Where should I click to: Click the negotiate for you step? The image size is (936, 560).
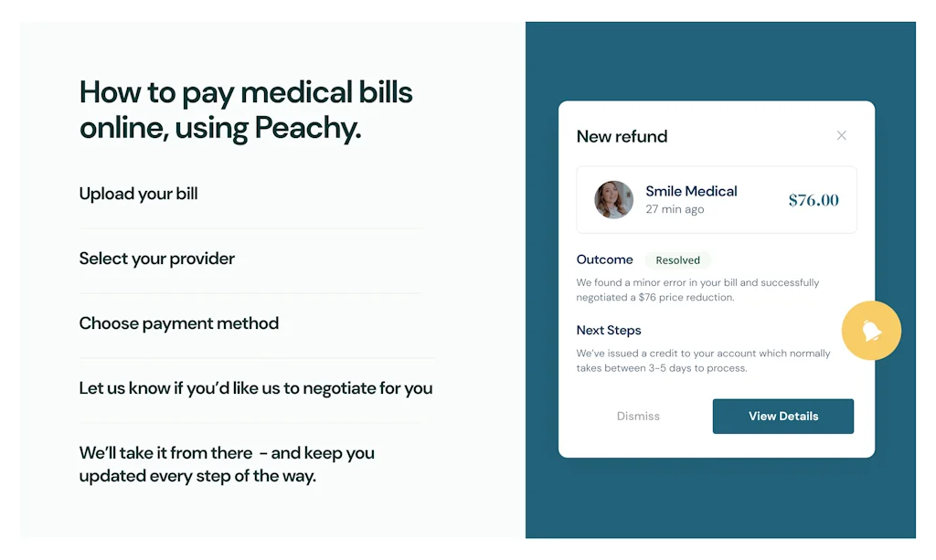click(x=255, y=388)
